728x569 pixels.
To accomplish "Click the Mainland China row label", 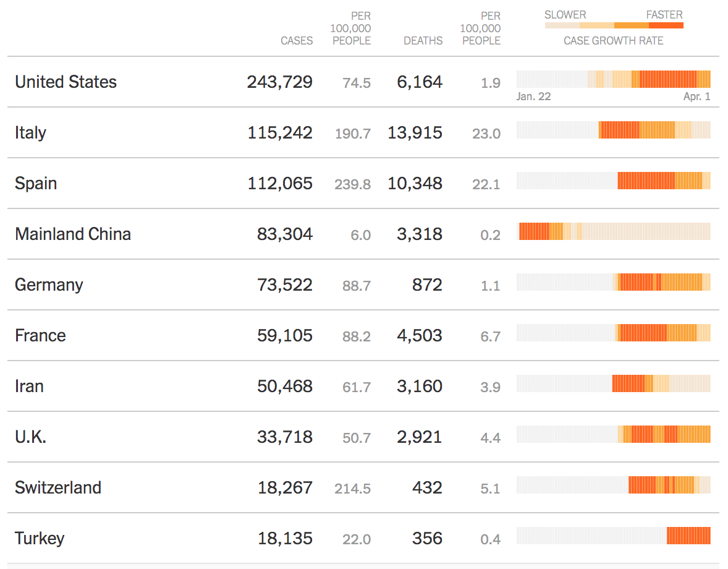I will tap(73, 234).
